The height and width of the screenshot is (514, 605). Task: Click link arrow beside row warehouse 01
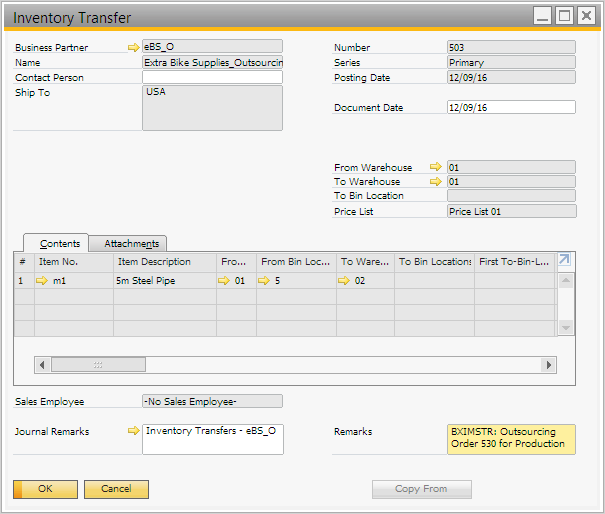[x=224, y=281]
